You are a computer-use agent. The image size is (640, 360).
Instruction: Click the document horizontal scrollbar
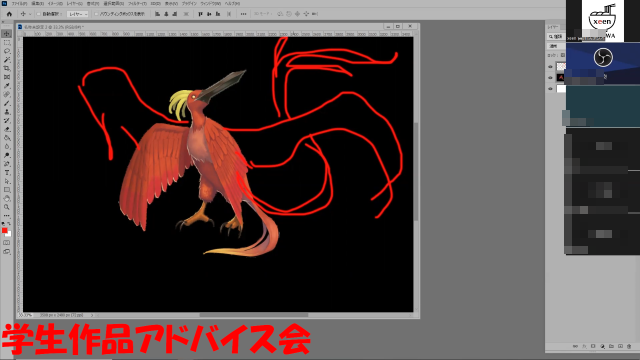pyautogui.click(x=253, y=315)
